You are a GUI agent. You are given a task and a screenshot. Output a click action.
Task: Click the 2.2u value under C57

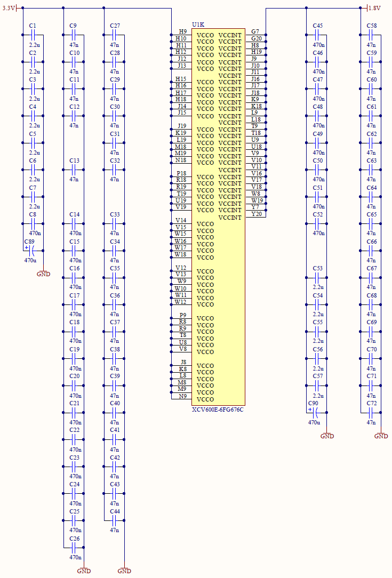318,396
